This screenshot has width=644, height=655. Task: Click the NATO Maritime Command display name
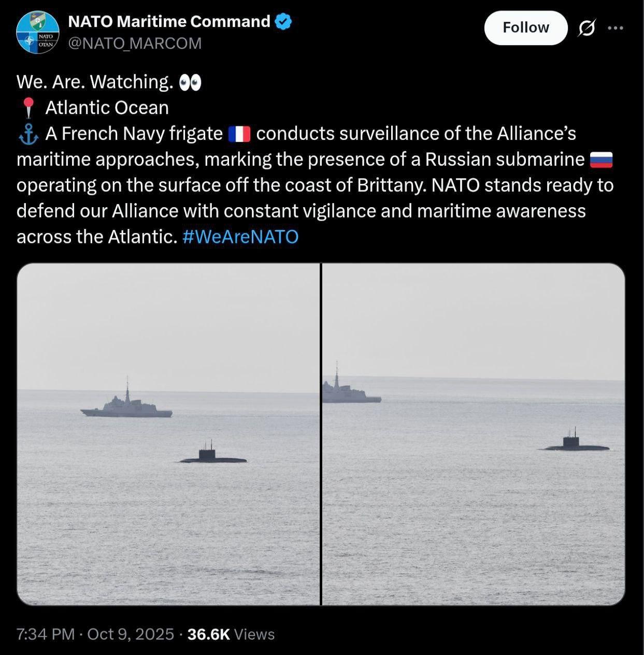click(x=169, y=22)
